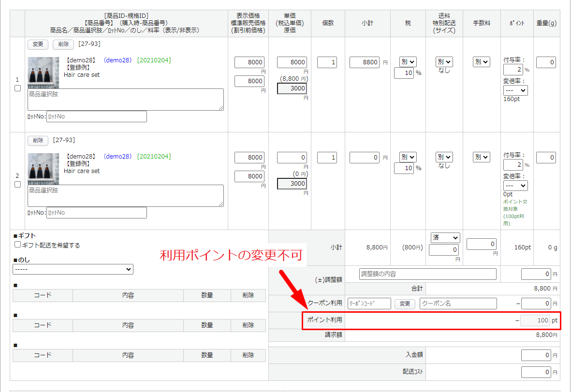
Task: Click the coupon 変更 button
Action: point(405,304)
